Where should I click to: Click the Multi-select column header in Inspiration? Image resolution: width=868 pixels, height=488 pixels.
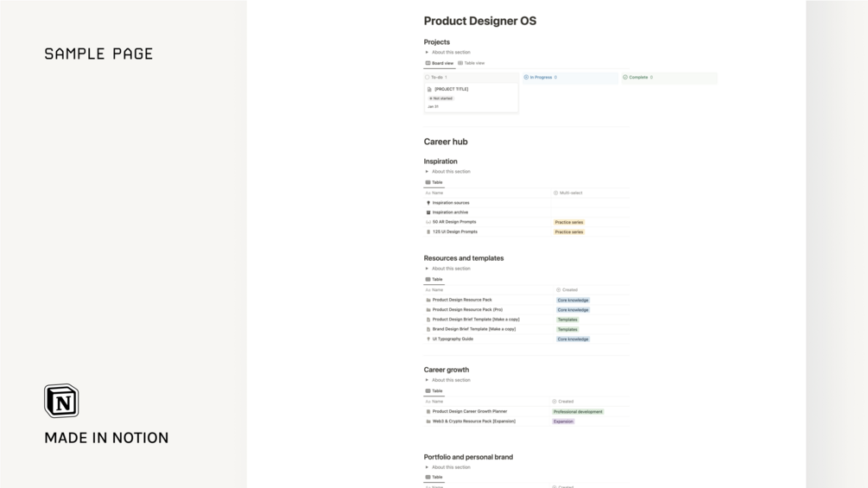click(570, 193)
